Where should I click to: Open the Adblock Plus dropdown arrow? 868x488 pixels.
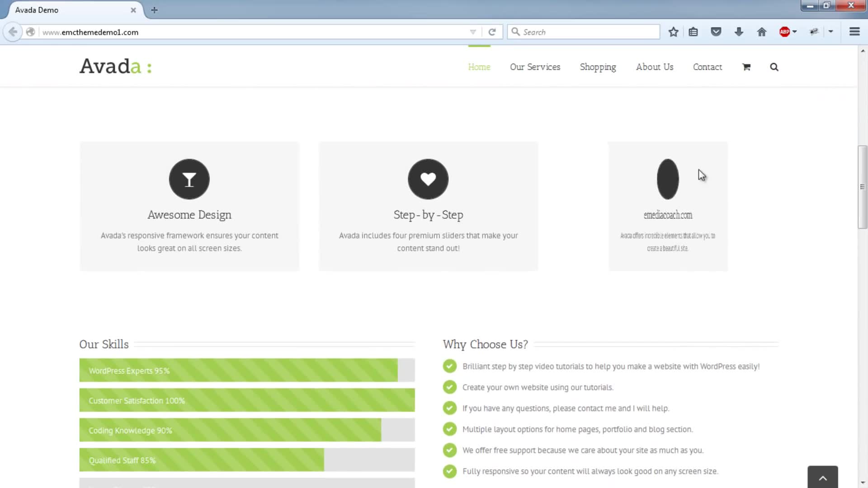pos(795,32)
